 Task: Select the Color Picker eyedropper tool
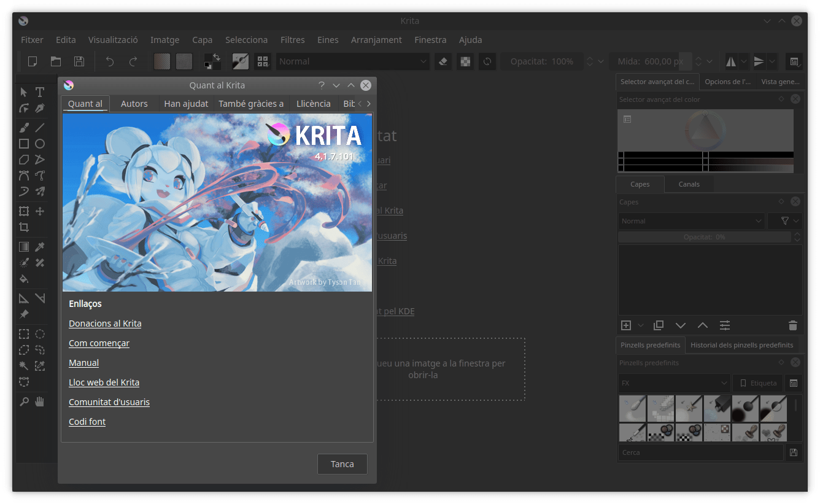(40, 247)
